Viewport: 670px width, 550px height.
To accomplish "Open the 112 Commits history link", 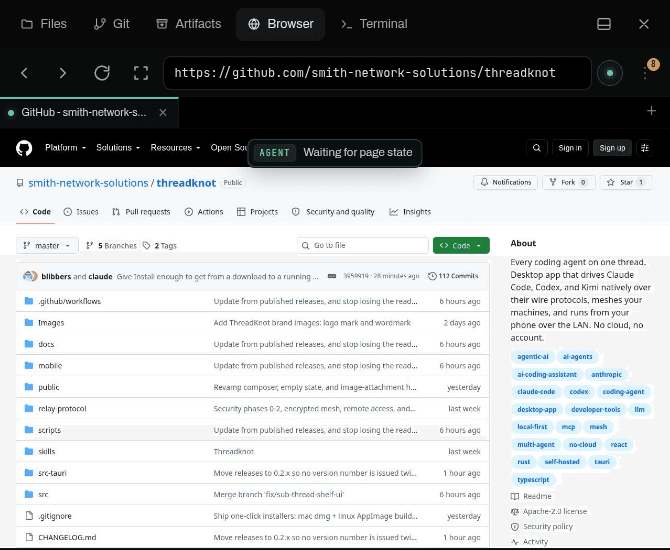I will (453, 276).
